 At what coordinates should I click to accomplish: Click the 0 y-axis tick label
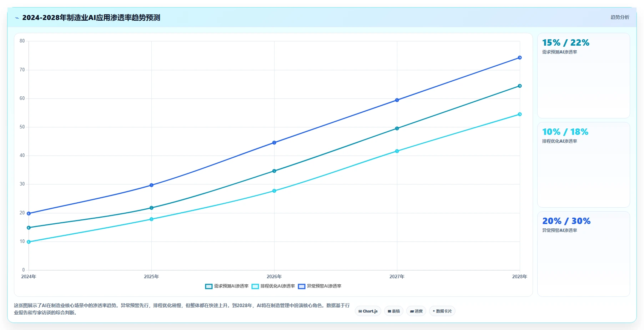click(24, 270)
